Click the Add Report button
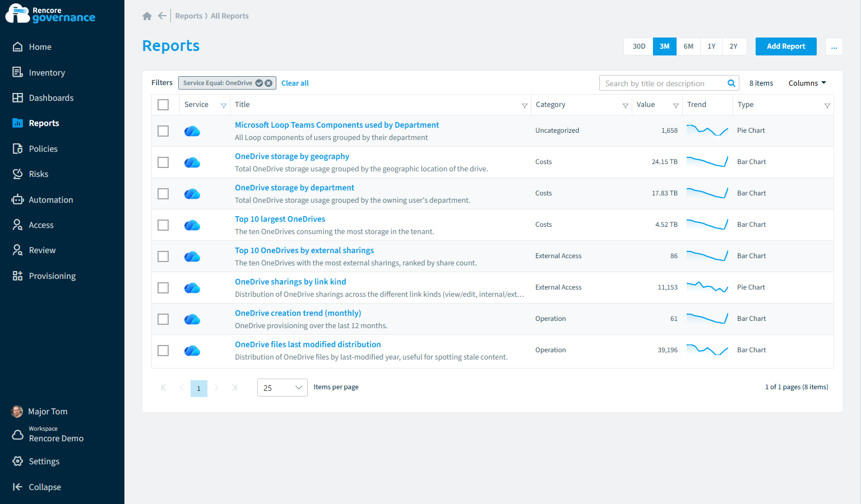The width and height of the screenshot is (861, 504). 786,46
